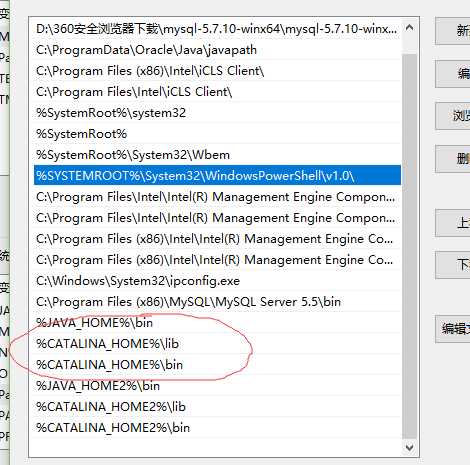470x465 pixels.
Task: Select the Program Files\Intel\iCLS Client\ entry
Action: point(217,92)
